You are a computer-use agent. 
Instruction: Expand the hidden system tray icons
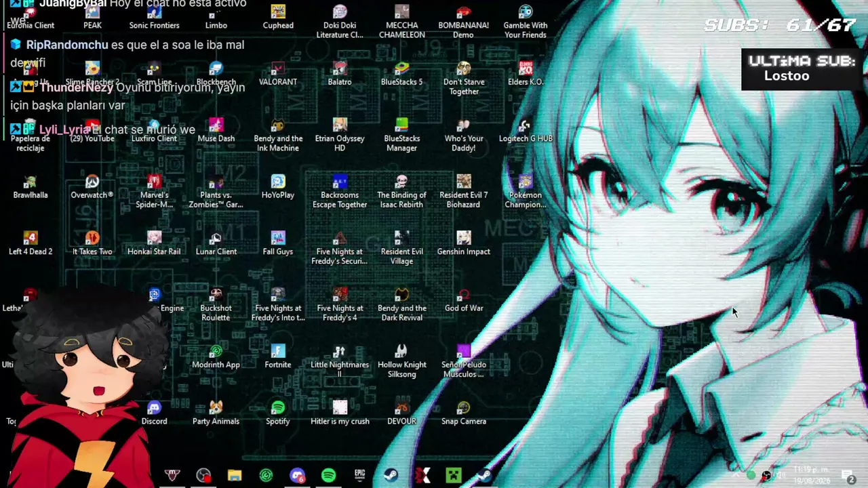tap(736, 476)
